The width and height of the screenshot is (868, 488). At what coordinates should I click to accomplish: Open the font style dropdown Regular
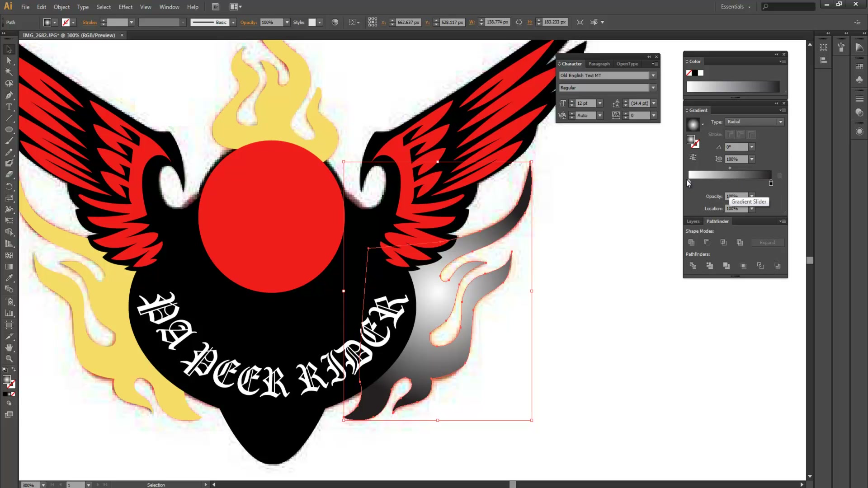[x=653, y=88]
